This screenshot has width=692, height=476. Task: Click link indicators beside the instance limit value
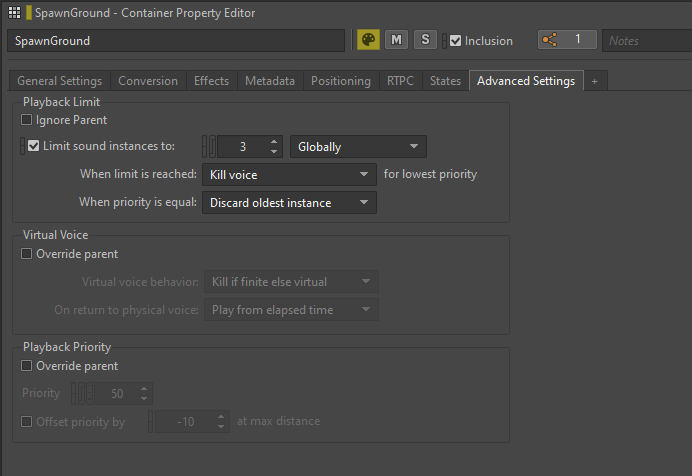[x=209, y=146]
